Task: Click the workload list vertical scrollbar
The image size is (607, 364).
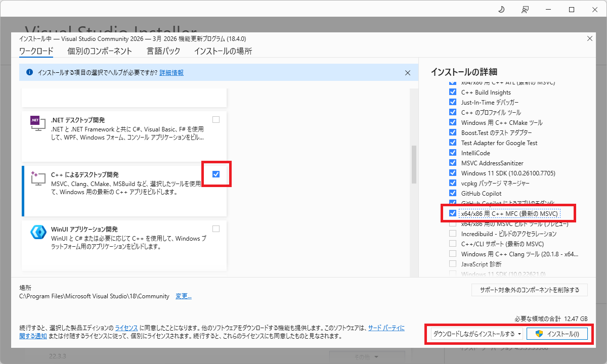Action: [x=414, y=164]
